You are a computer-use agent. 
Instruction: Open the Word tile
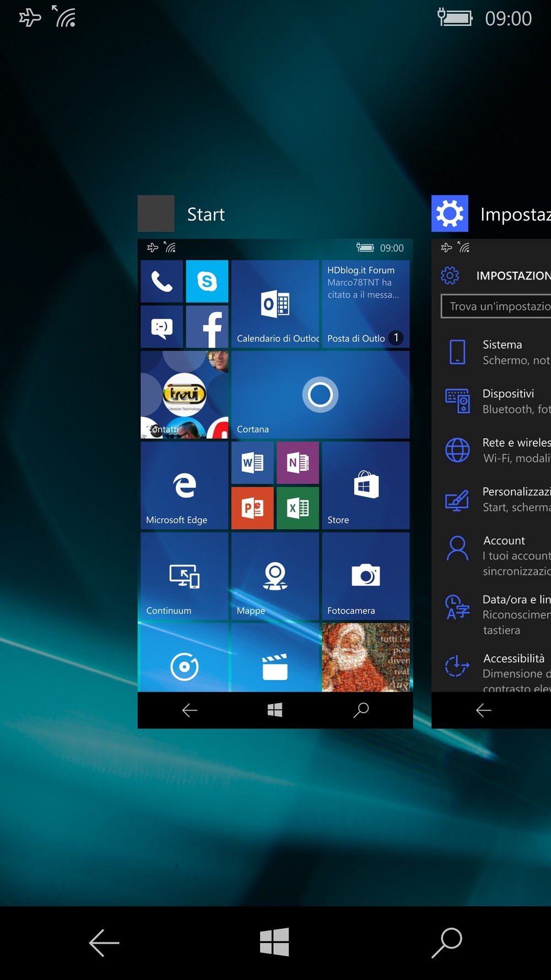click(252, 462)
